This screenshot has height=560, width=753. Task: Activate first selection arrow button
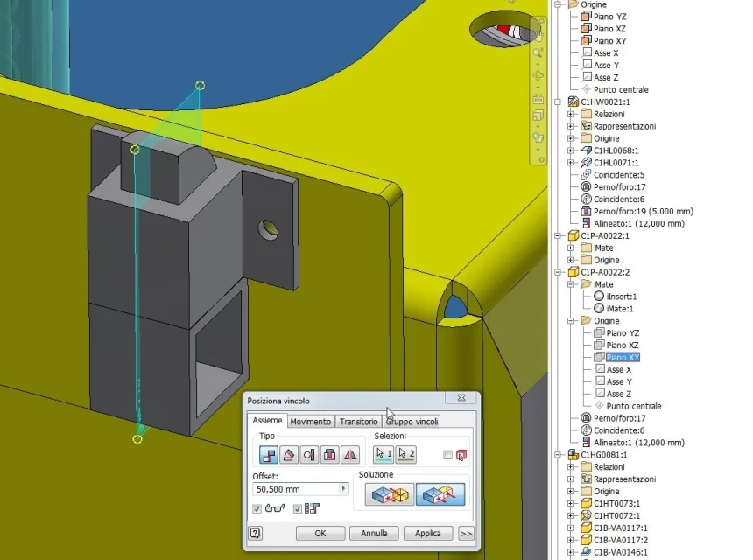384,454
